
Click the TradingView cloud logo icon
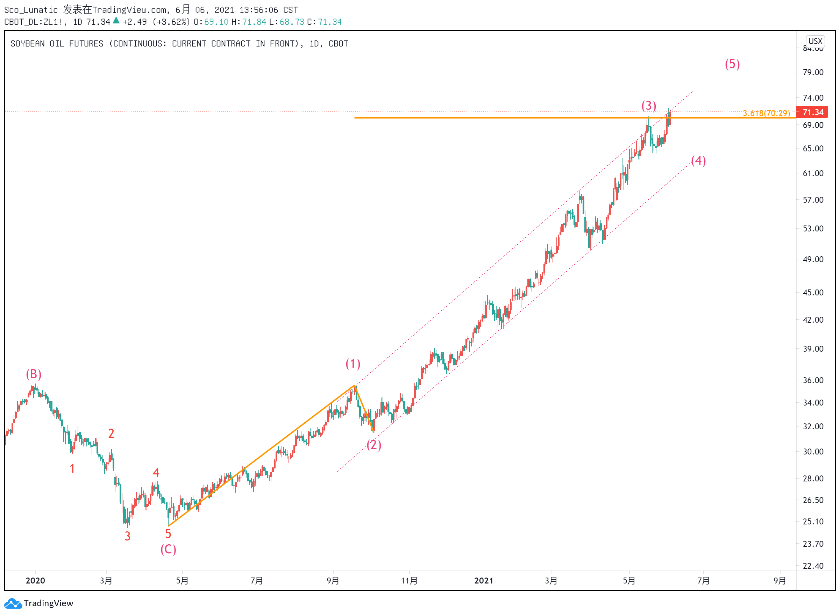click(13, 603)
